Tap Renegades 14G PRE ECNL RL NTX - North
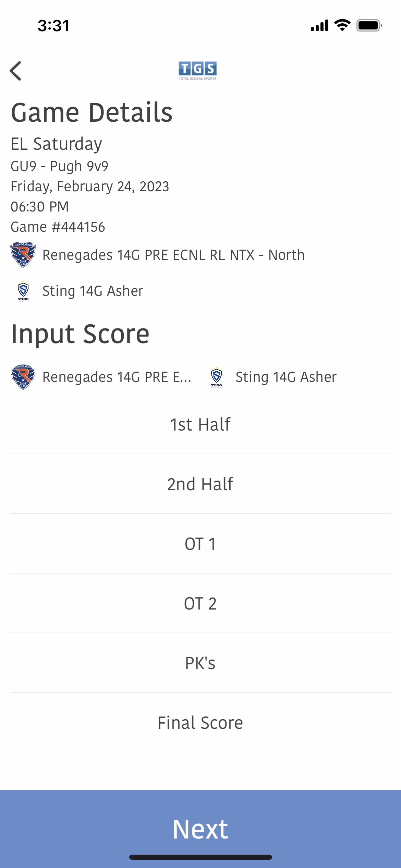401x868 pixels. tap(173, 255)
